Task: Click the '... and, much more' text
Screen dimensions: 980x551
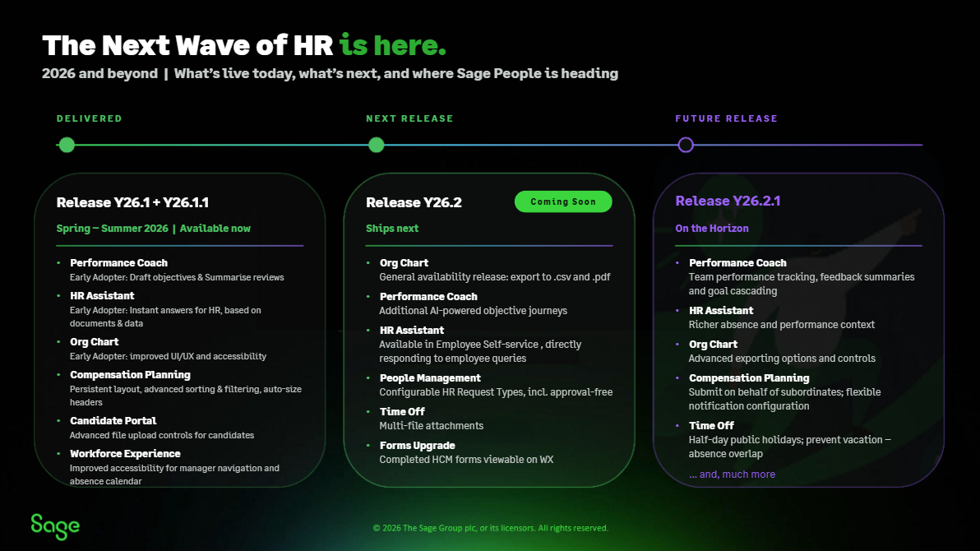Action: coord(732,474)
